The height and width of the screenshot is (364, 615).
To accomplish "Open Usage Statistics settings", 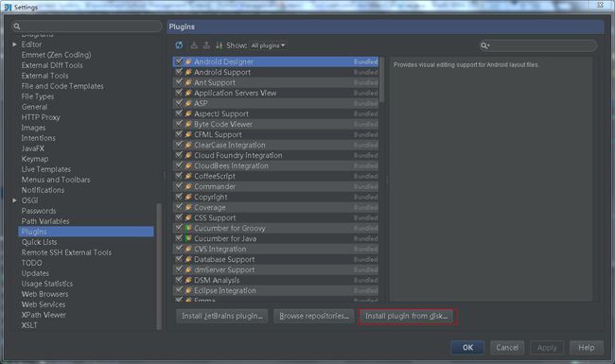I will [x=47, y=284].
